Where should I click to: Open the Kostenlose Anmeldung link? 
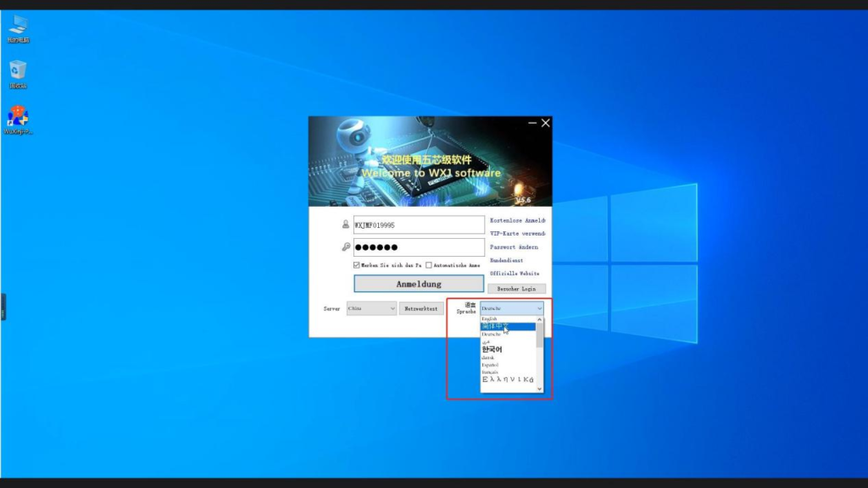coord(518,220)
